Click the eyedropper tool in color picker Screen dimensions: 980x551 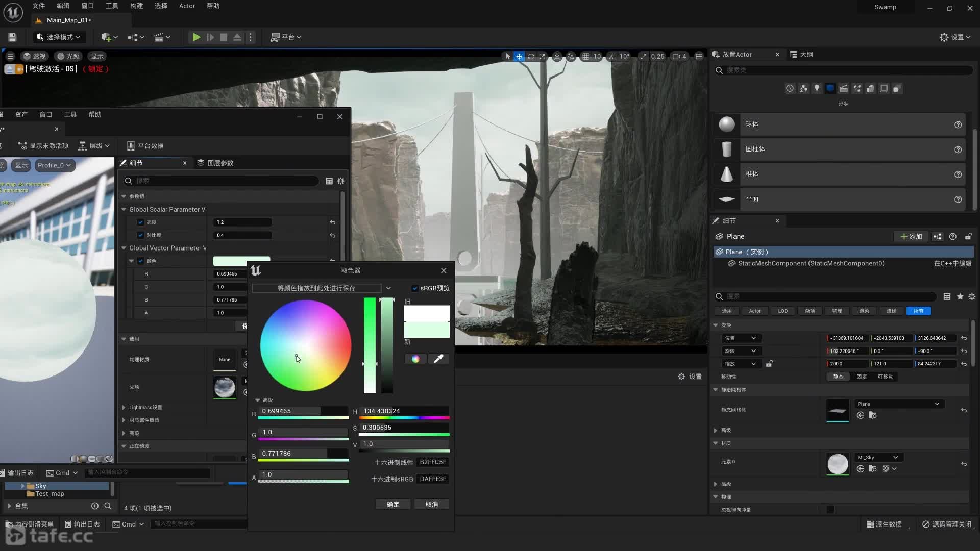pos(438,359)
